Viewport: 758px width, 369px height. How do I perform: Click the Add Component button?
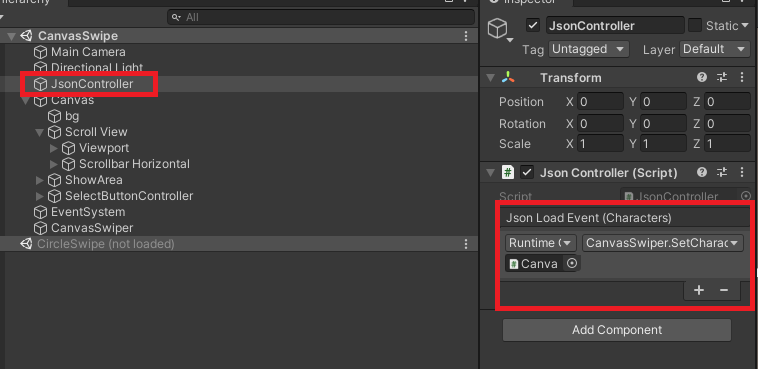616,330
